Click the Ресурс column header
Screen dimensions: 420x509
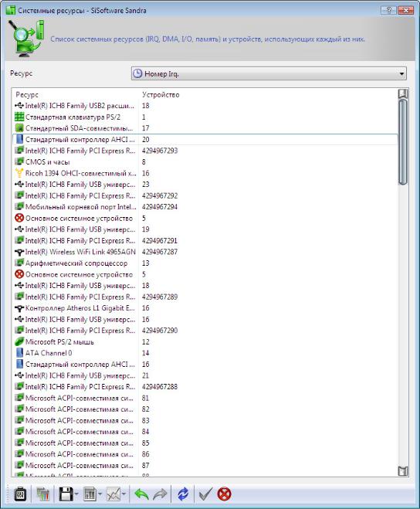27,95
